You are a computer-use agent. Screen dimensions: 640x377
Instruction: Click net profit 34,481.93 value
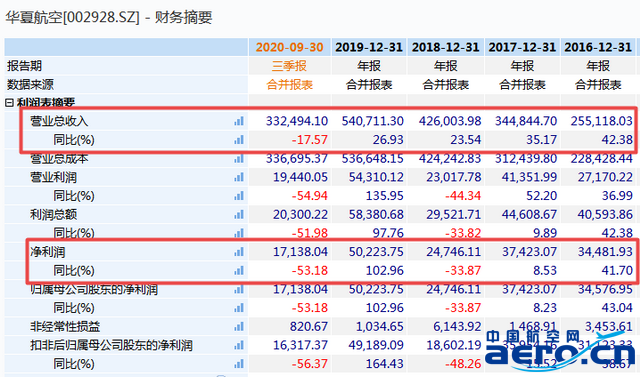point(605,252)
